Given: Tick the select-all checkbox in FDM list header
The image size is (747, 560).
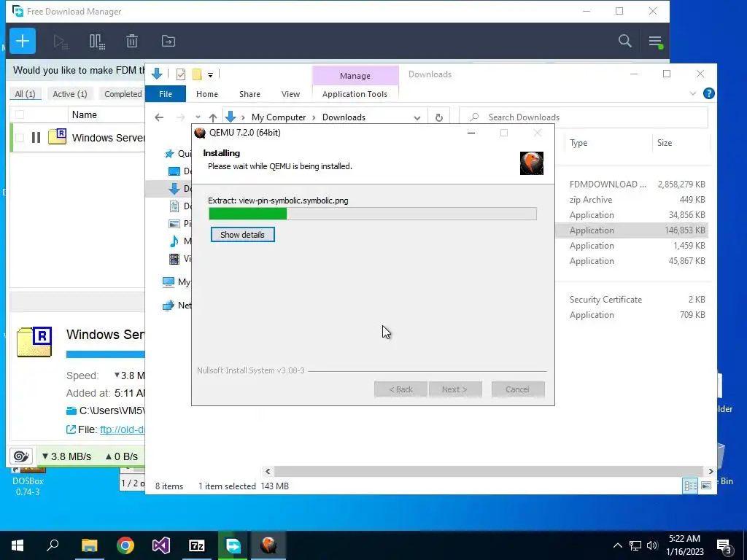Looking at the screenshot, I should [20, 114].
